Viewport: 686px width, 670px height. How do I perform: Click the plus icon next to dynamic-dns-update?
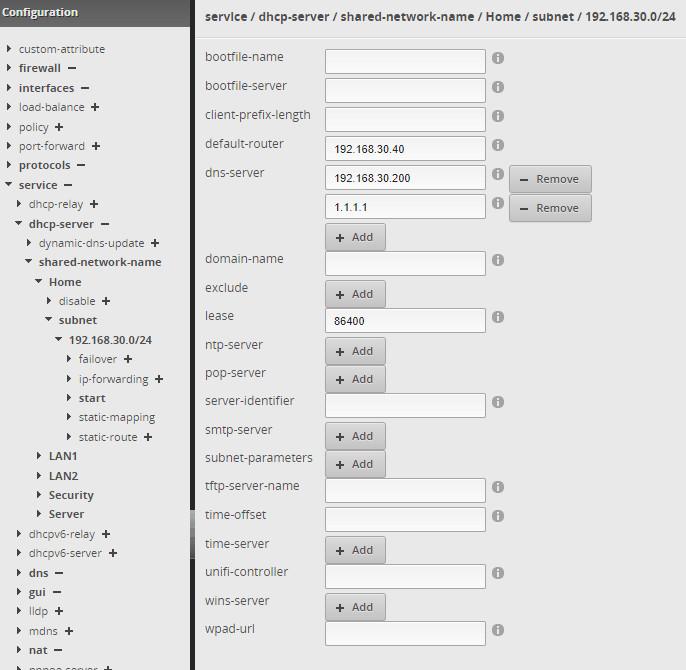(155, 243)
